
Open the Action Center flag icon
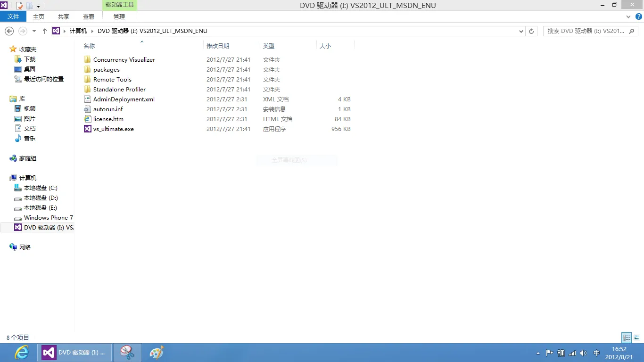pos(549,353)
